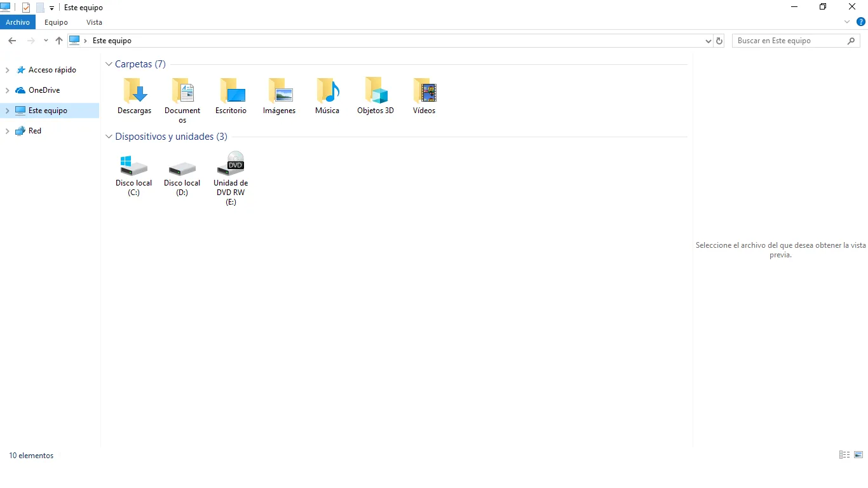Click the Carpetas (7) group header
The width and height of the screenshot is (868, 488).
[140, 64]
